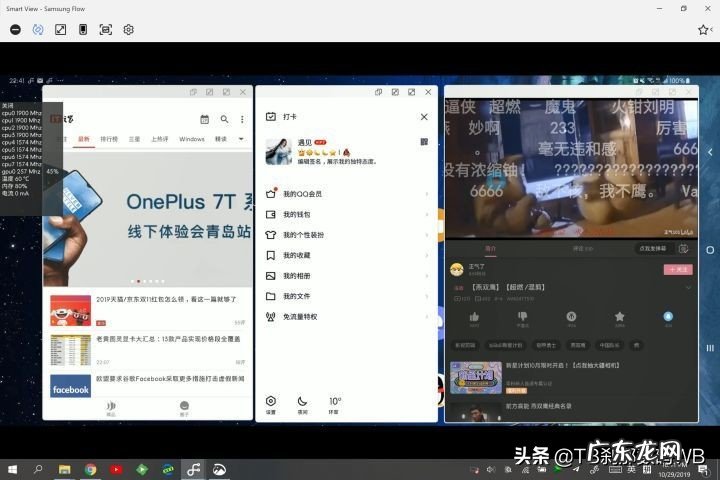Click the pop-out icon in the QQ window title bar
Image resolution: width=720 pixels, height=480 pixels.
[x=378, y=92]
